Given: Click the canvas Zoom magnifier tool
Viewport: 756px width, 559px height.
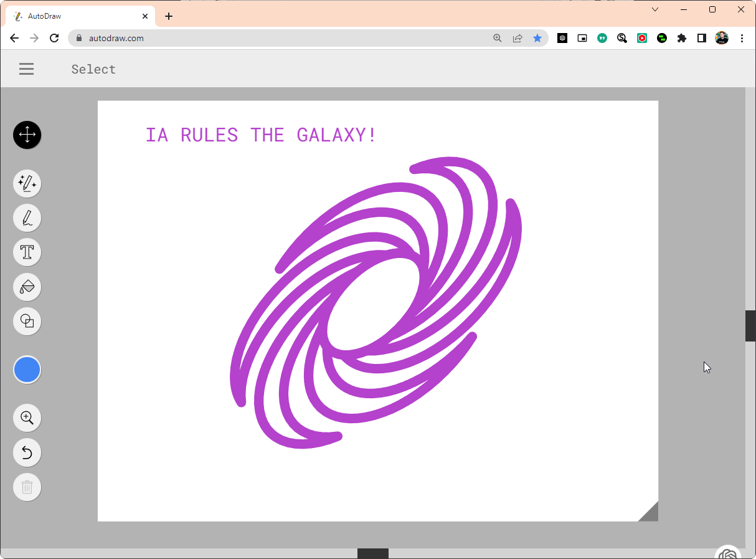Looking at the screenshot, I should coord(27,418).
